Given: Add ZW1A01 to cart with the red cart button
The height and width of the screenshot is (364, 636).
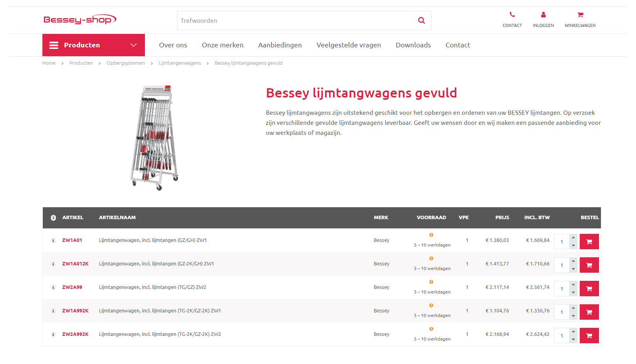Looking at the screenshot, I should pos(589,242).
